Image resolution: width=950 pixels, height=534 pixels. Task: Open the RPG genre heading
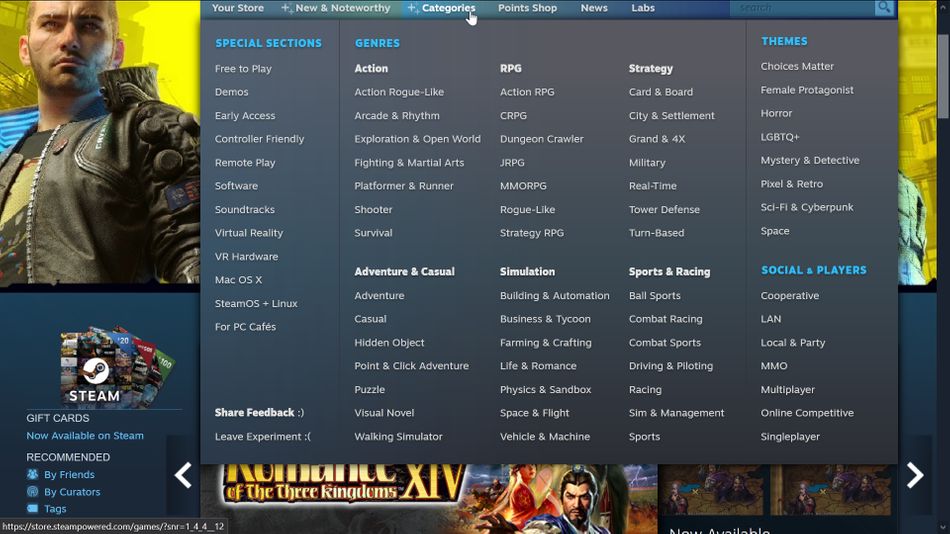tap(511, 68)
